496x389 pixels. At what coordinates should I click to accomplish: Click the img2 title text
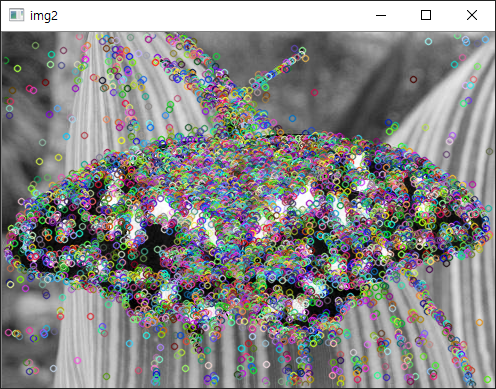tap(44, 16)
